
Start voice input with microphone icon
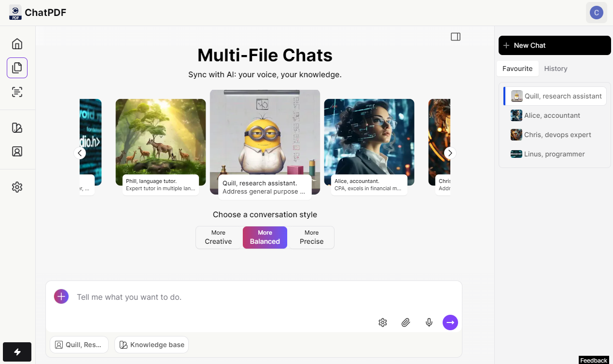pos(429,322)
